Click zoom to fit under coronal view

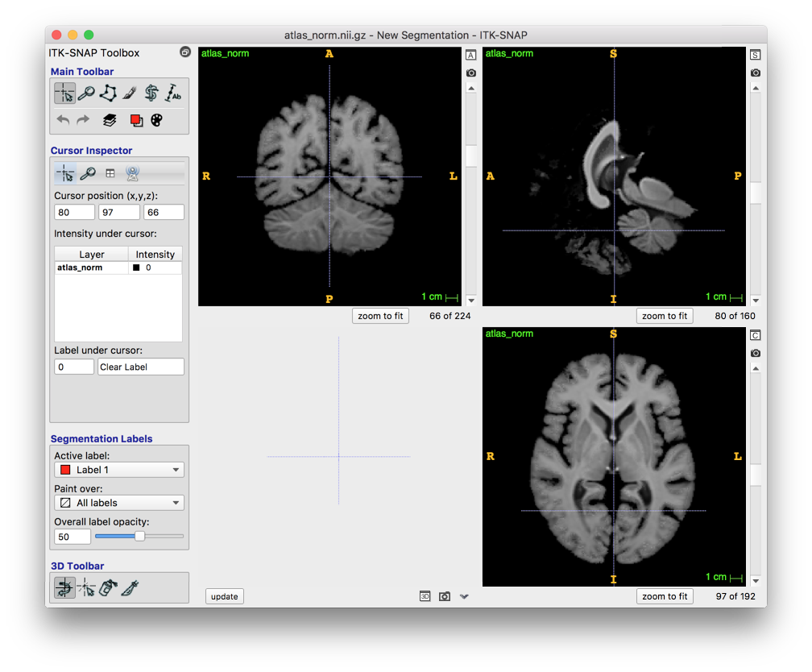665,596
